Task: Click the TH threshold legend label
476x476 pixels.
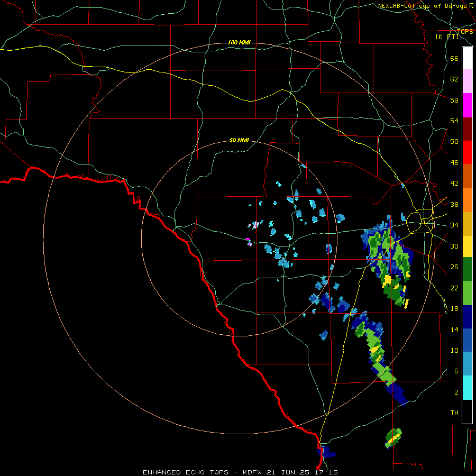Action: (454, 413)
